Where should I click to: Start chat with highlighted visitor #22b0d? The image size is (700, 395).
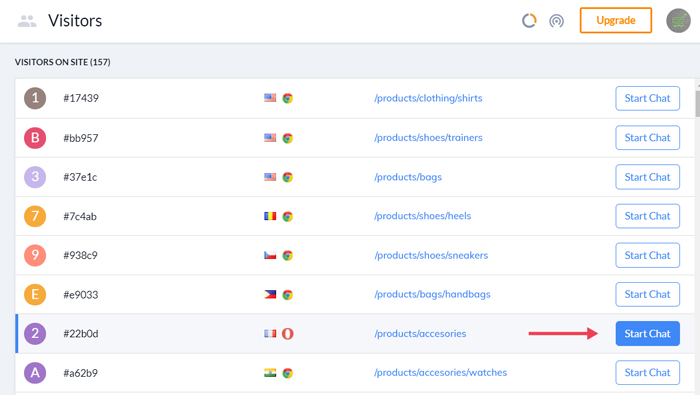click(x=647, y=333)
